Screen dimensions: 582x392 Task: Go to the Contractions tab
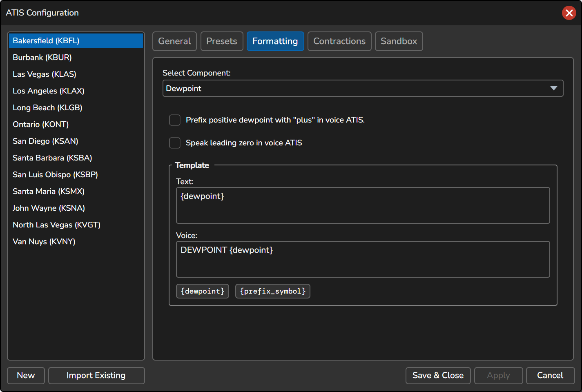click(339, 41)
